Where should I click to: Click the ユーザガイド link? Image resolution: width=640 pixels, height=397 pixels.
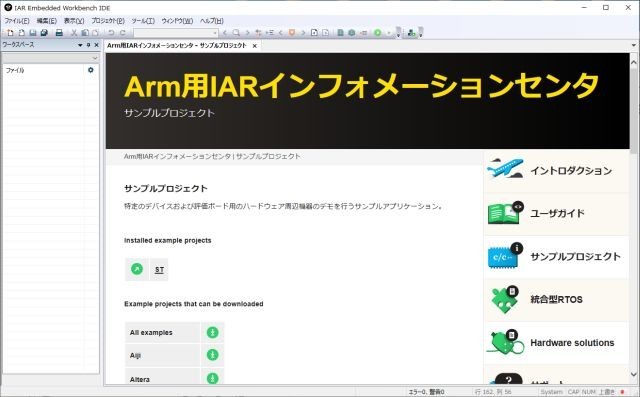(x=558, y=213)
